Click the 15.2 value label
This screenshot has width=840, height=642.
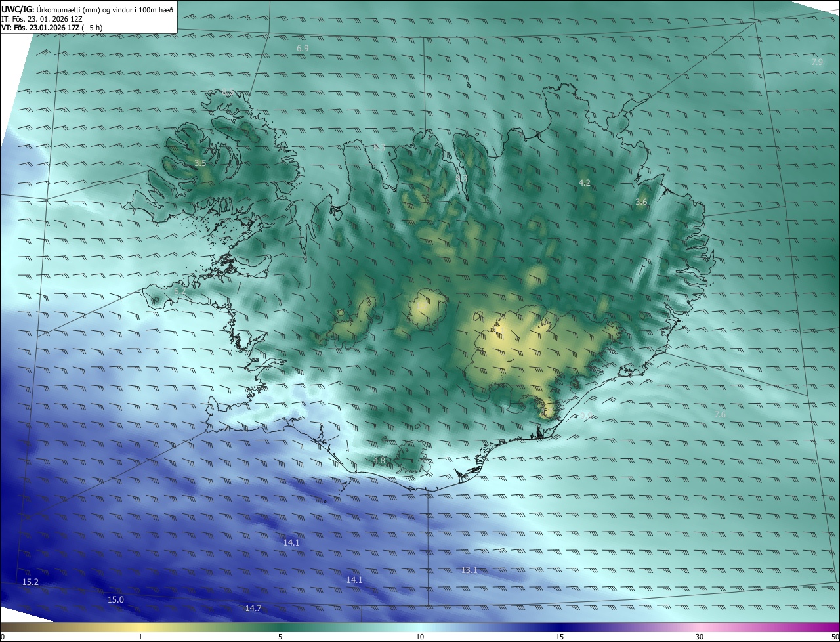[x=30, y=582]
